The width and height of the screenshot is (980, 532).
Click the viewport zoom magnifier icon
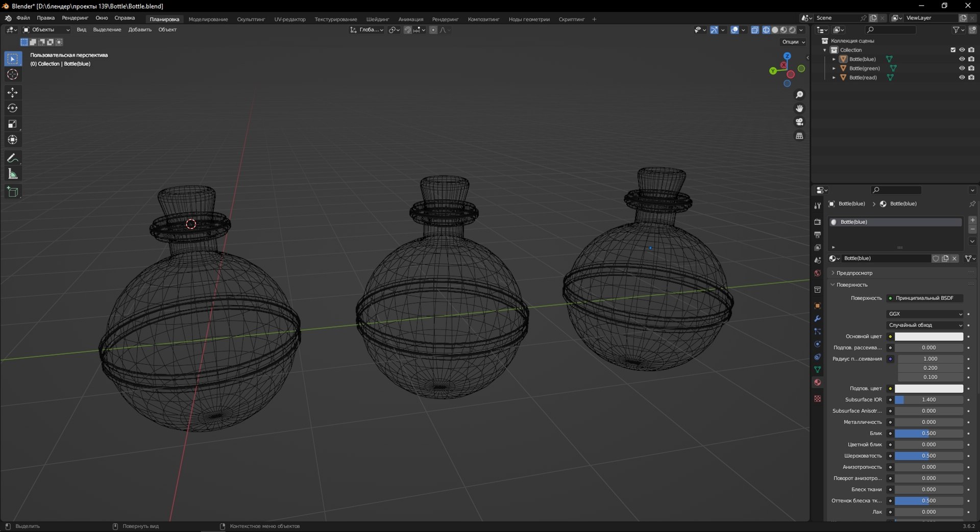[x=799, y=95]
